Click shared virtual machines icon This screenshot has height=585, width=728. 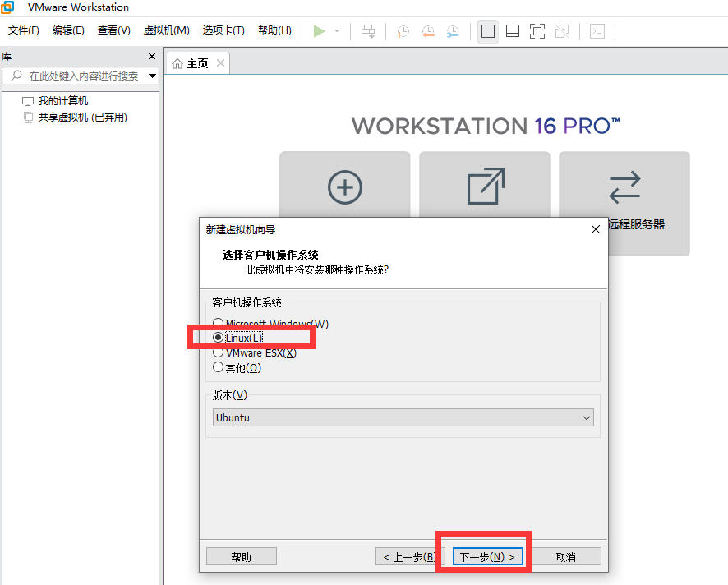28,117
